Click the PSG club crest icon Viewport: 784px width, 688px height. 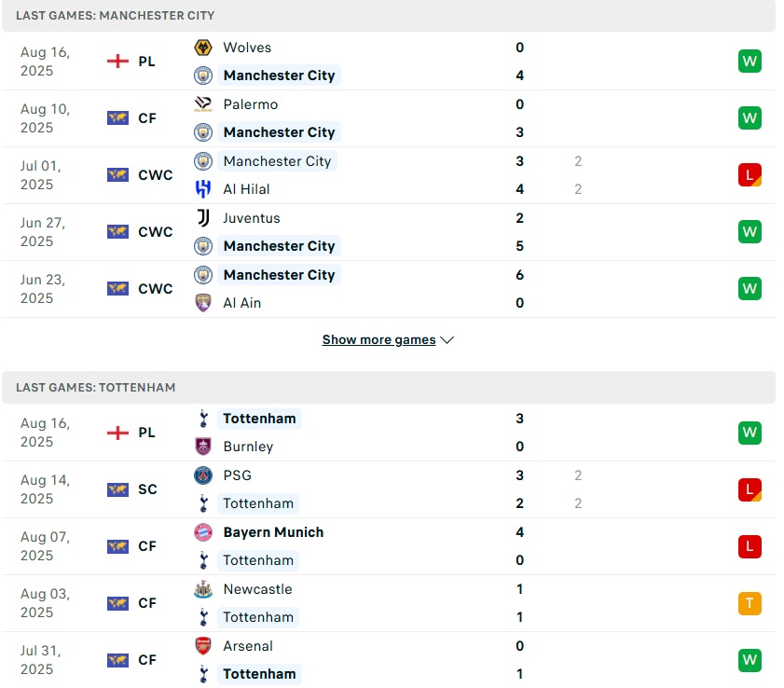point(203,475)
